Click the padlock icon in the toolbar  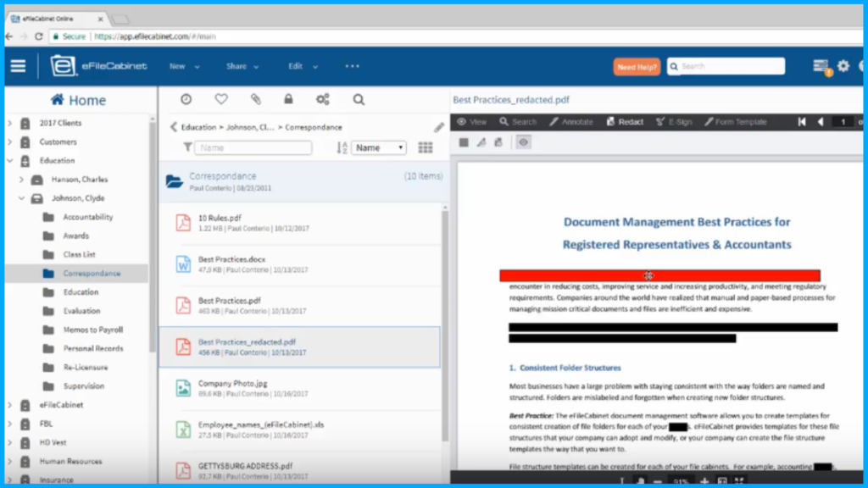click(288, 99)
